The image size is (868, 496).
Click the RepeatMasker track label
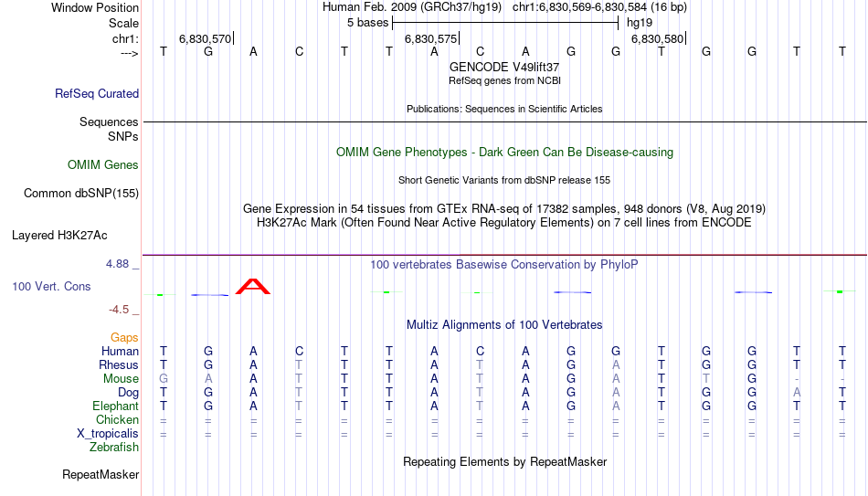[101, 474]
